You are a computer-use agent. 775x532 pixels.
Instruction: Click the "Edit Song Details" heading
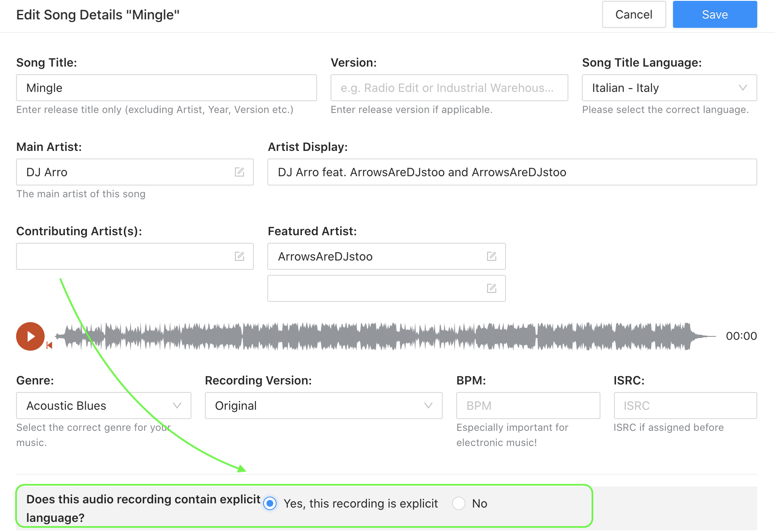pos(98,15)
